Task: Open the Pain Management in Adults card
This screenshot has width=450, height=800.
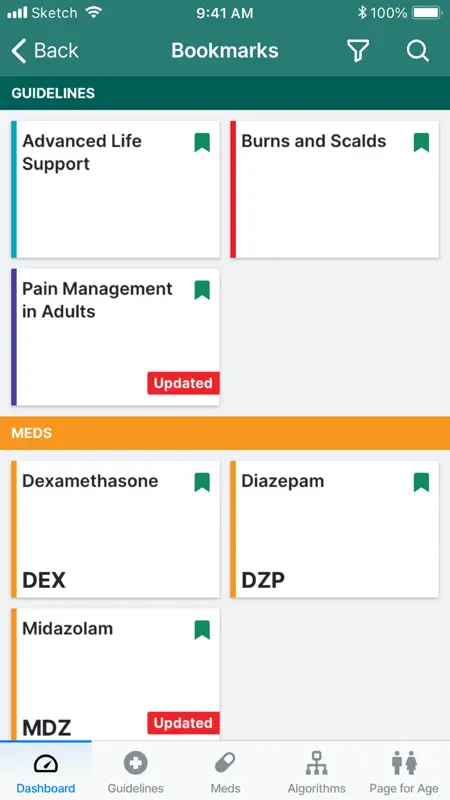Action: click(x=115, y=337)
